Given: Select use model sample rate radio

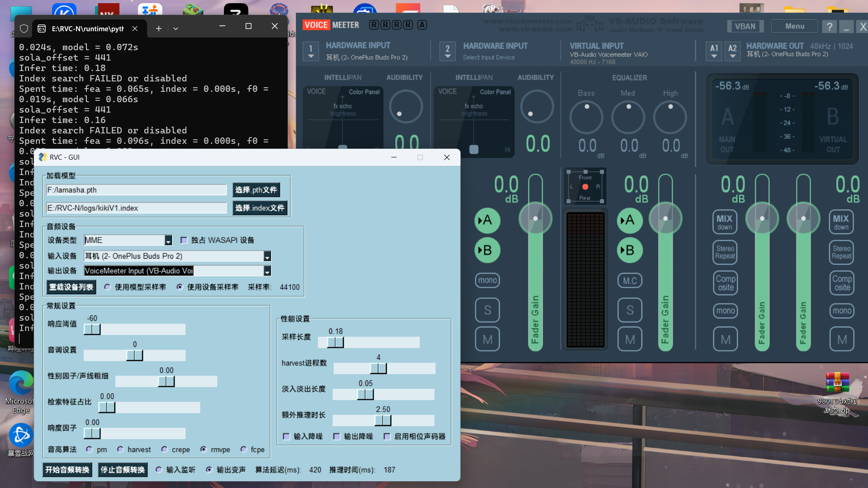Looking at the screenshot, I should [107, 287].
